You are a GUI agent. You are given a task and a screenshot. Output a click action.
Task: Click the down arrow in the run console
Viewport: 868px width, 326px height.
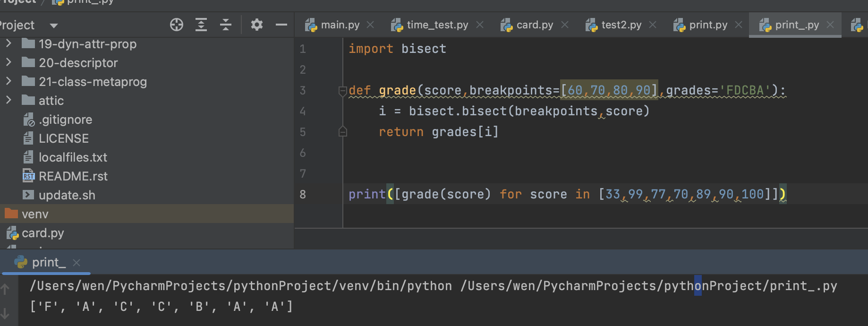pos(5,313)
